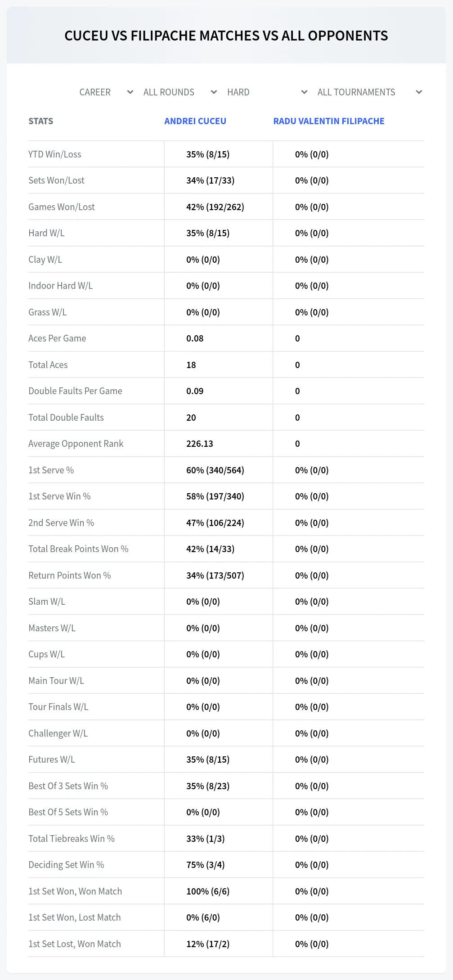Click the page title heading
The image size is (453, 980).
[x=226, y=36]
